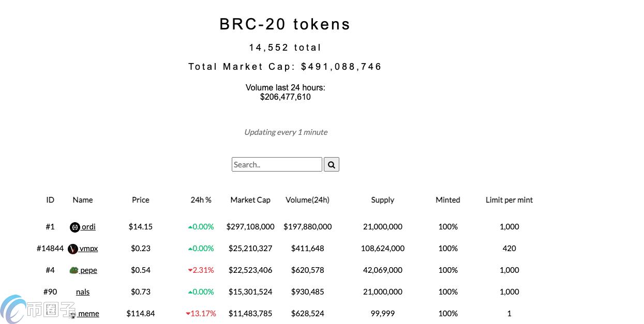
Task: Click inside the Search input field
Action: (x=277, y=164)
